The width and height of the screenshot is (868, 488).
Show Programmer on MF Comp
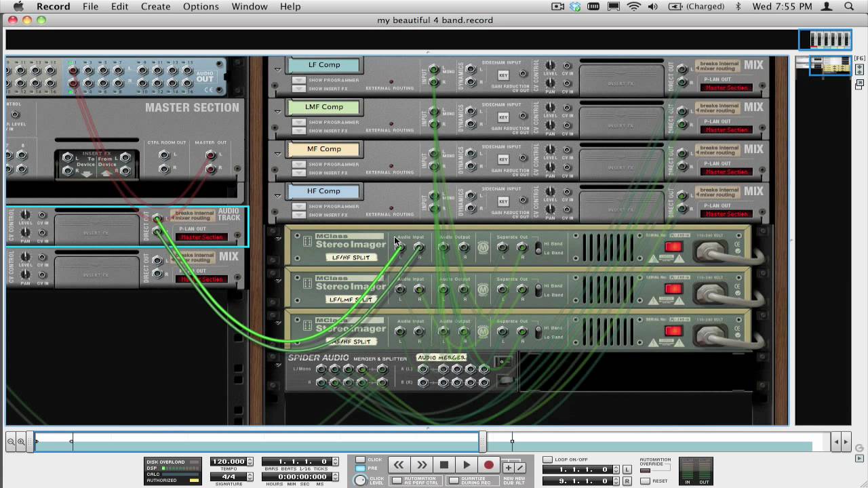[298, 164]
